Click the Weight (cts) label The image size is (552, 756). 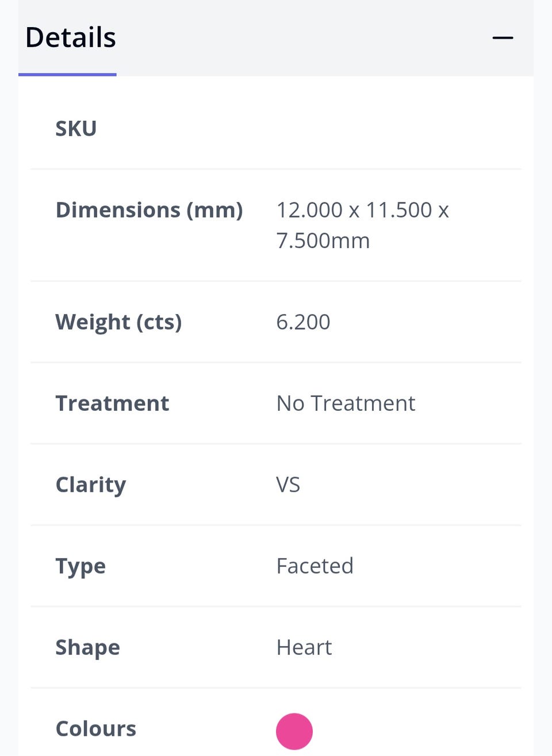[118, 322]
